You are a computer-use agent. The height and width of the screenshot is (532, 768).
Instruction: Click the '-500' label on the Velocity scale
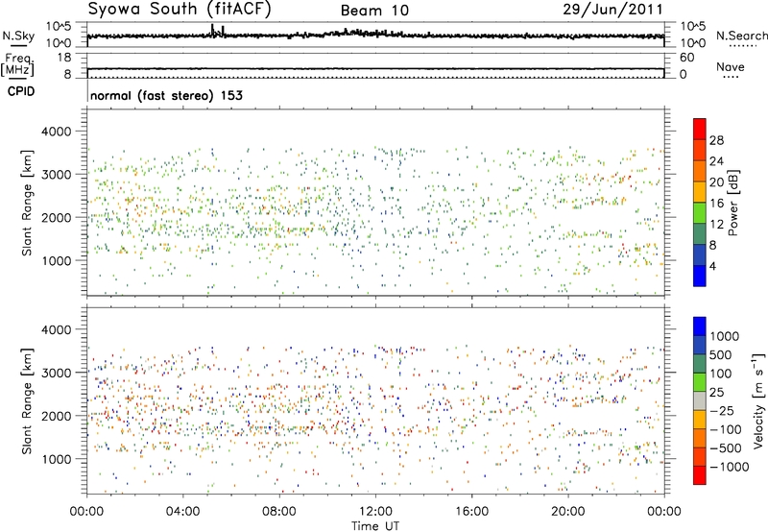pos(726,448)
